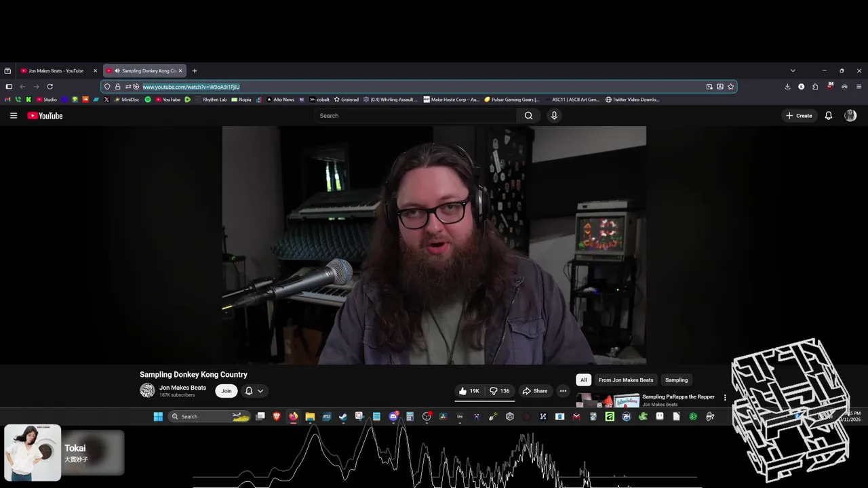Mute the audio on the playing tab

117,70
